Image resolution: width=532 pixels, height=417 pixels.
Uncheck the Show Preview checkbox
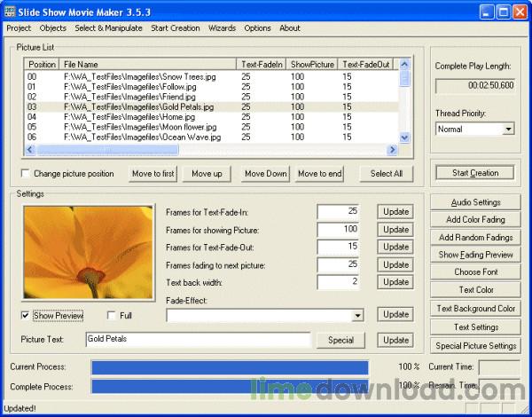pyautogui.click(x=25, y=315)
